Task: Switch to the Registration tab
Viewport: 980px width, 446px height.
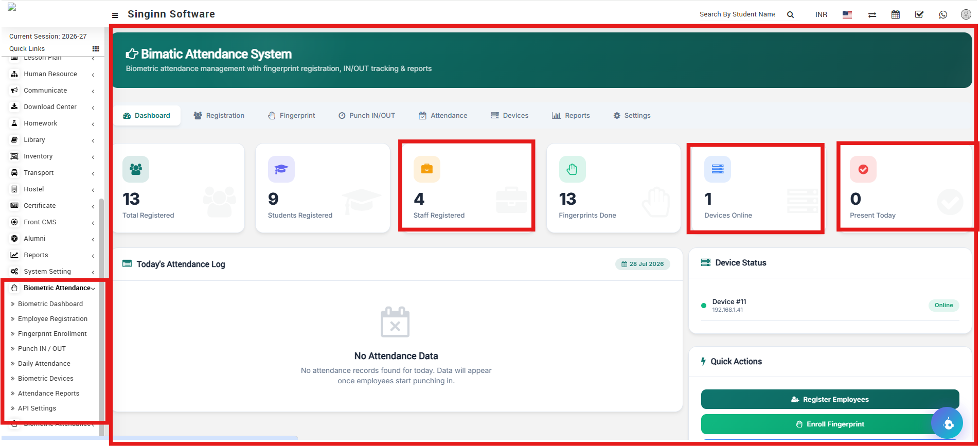Action: pyautogui.click(x=219, y=116)
